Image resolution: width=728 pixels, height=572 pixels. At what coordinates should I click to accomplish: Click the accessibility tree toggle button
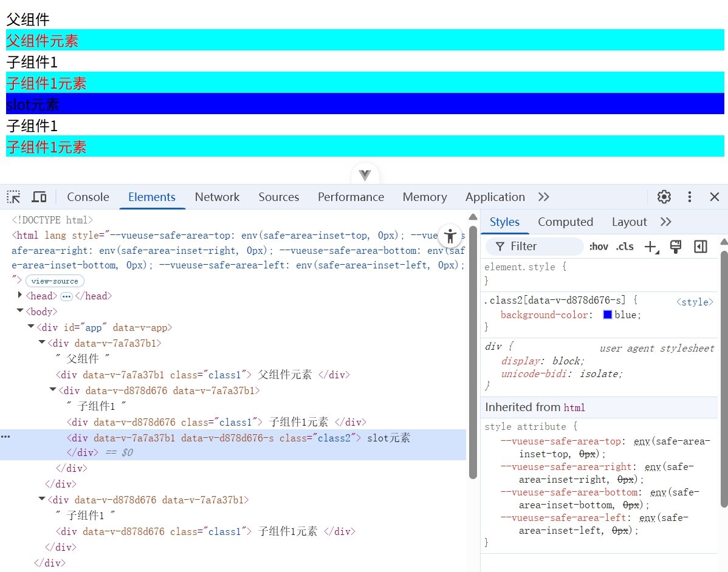click(x=450, y=236)
